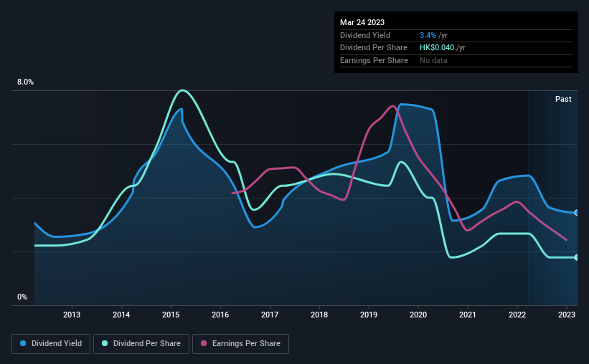The width and height of the screenshot is (589, 364).
Task: Toggle the Dividend Yield legend button
Action: pos(51,344)
